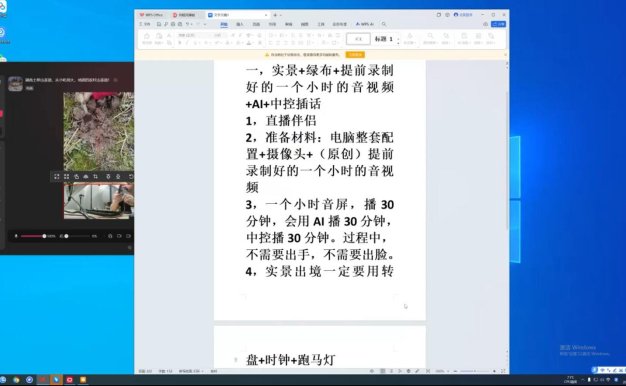
Task: Open the zoom percentage dropdown
Action: (442, 371)
